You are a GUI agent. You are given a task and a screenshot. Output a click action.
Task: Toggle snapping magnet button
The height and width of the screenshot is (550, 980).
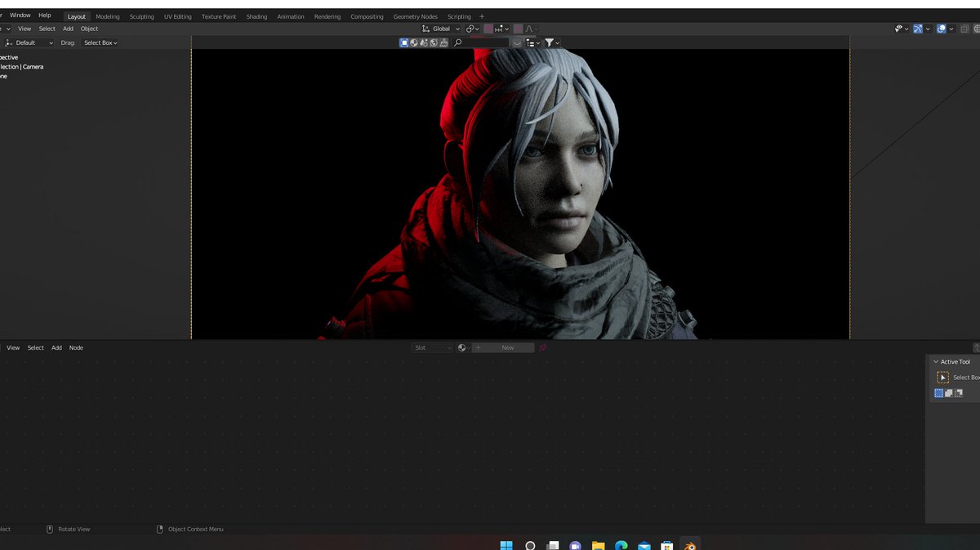(488, 29)
